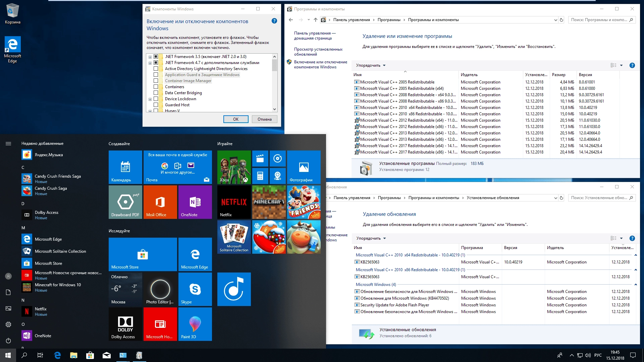Check the Guarded Host checkbox

(x=156, y=105)
